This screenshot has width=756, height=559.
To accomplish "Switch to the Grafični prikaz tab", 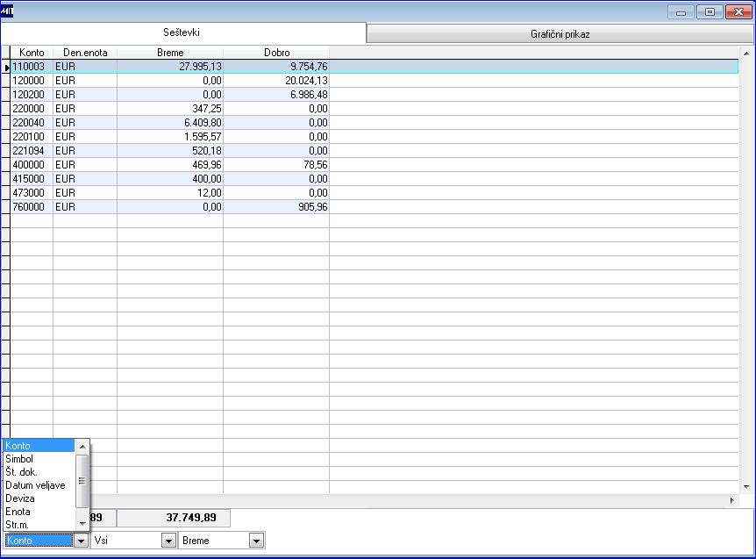I will pos(560,34).
